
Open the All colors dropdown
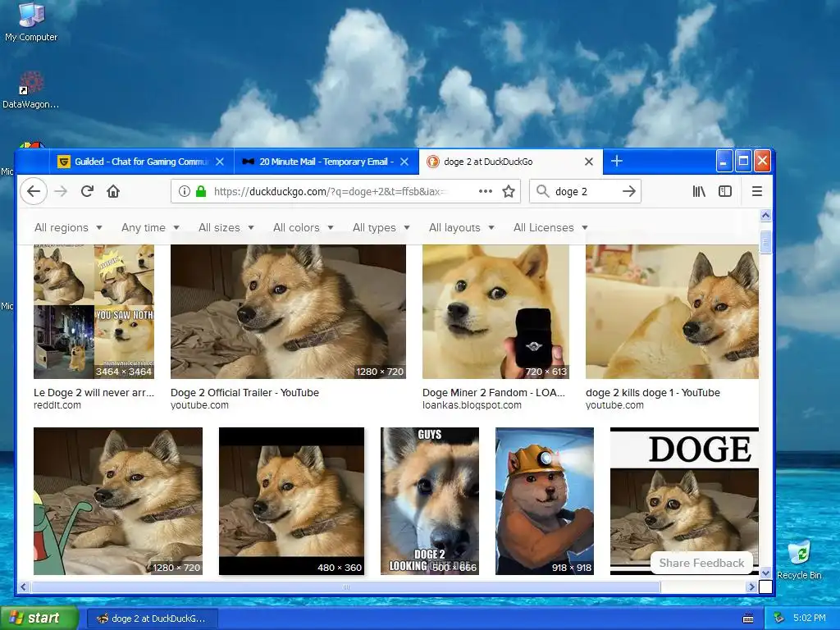pos(303,228)
